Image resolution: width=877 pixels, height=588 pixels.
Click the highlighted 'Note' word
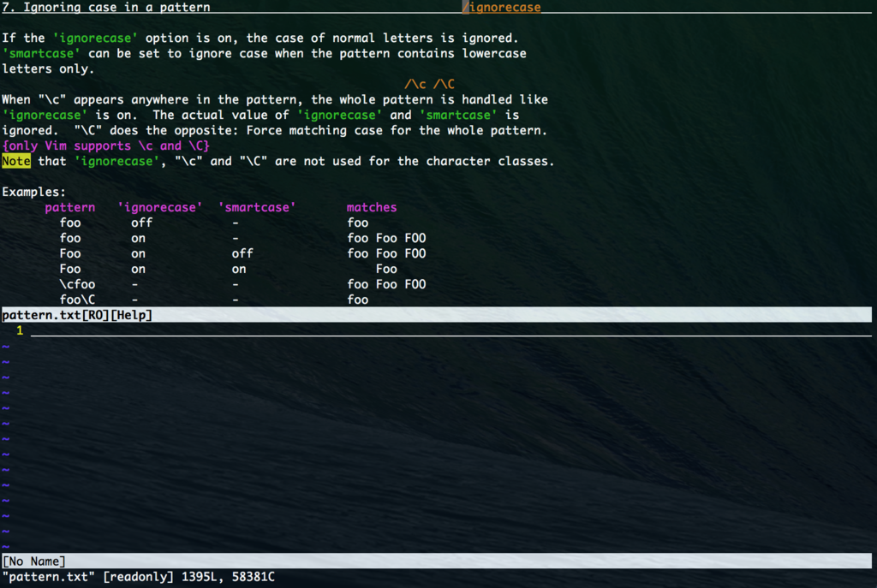click(x=15, y=162)
